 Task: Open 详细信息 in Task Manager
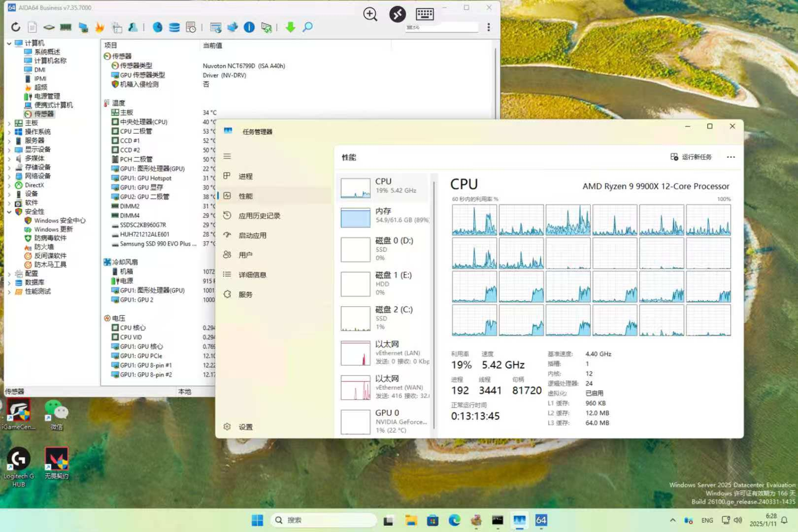pyautogui.click(x=275, y=275)
